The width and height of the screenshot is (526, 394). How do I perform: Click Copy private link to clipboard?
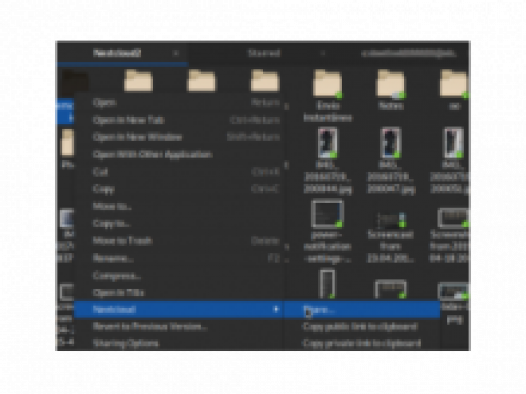tap(362, 343)
